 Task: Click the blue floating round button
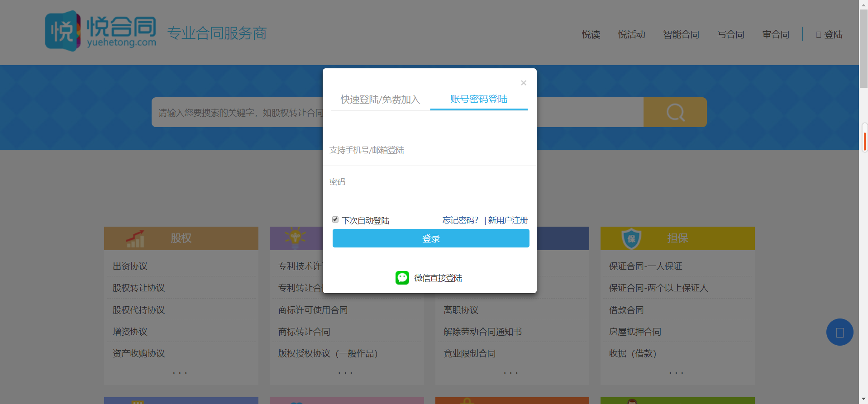[x=839, y=332]
